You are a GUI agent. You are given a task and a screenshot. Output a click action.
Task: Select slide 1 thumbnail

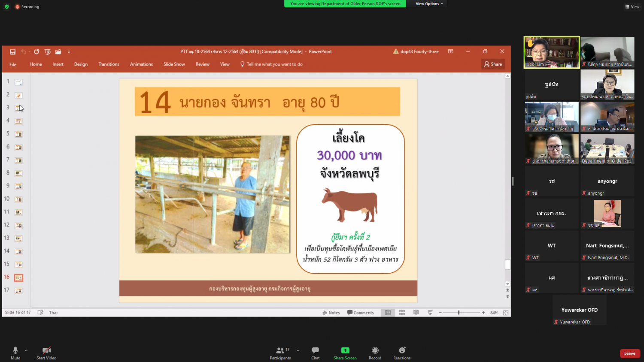pos(18,82)
